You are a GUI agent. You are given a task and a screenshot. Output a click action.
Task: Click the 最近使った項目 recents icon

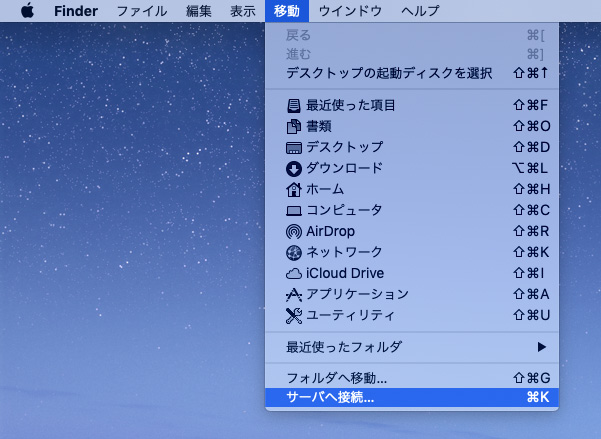tap(294, 105)
